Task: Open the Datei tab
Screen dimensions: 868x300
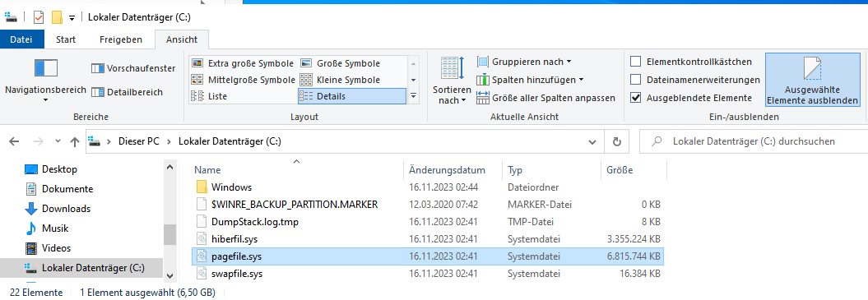Action: 21,39
